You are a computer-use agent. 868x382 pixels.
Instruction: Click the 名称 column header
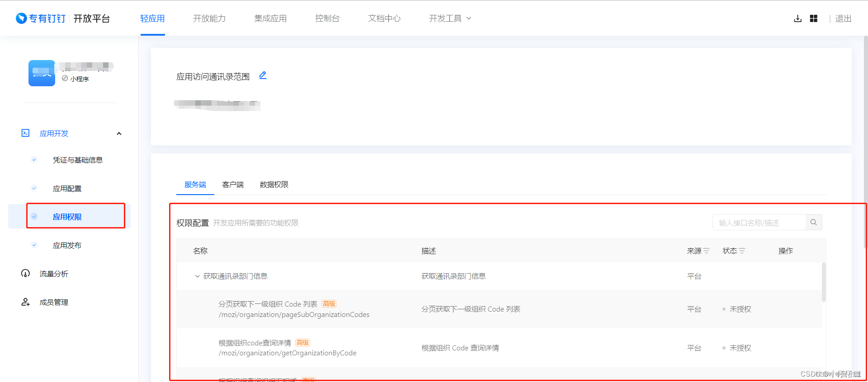(200, 251)
